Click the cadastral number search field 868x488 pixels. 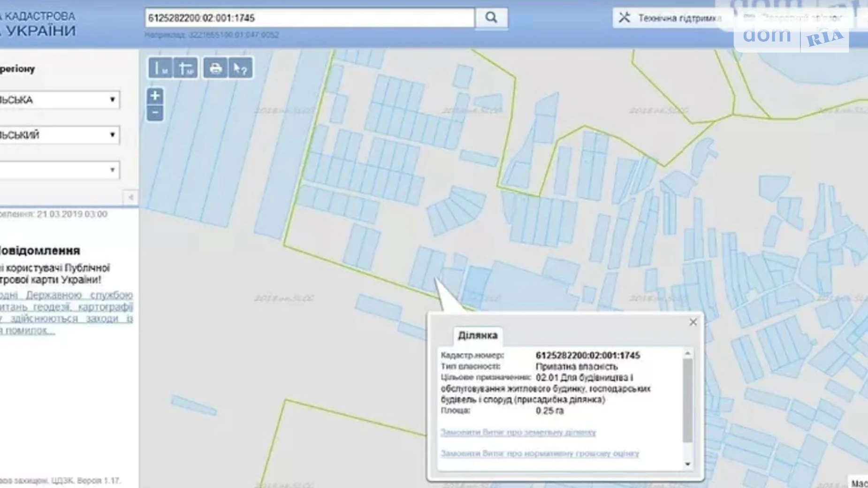tap(310, 18)
